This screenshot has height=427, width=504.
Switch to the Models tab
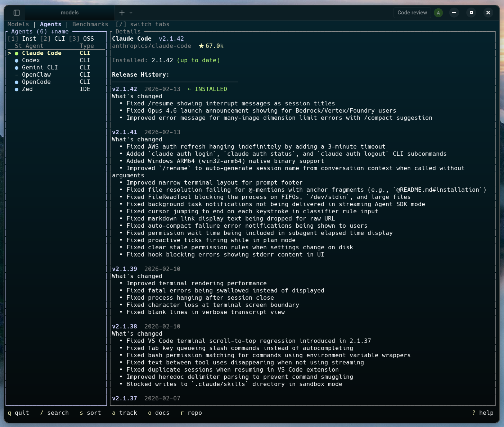click(x=18, y=24)
